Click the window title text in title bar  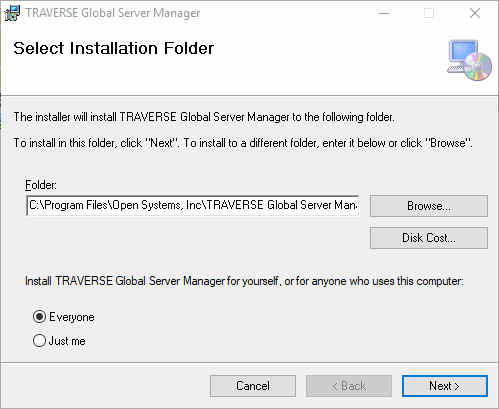pos(113,13)
